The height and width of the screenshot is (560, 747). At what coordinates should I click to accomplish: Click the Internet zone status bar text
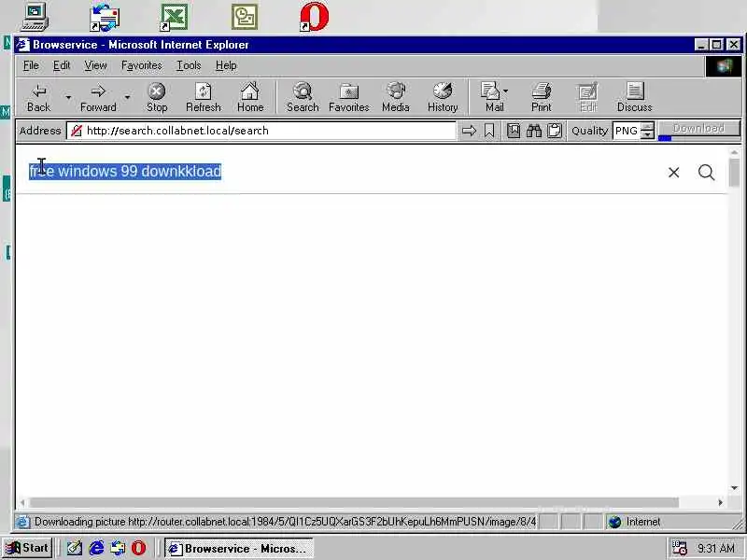[x=643, y=522]
